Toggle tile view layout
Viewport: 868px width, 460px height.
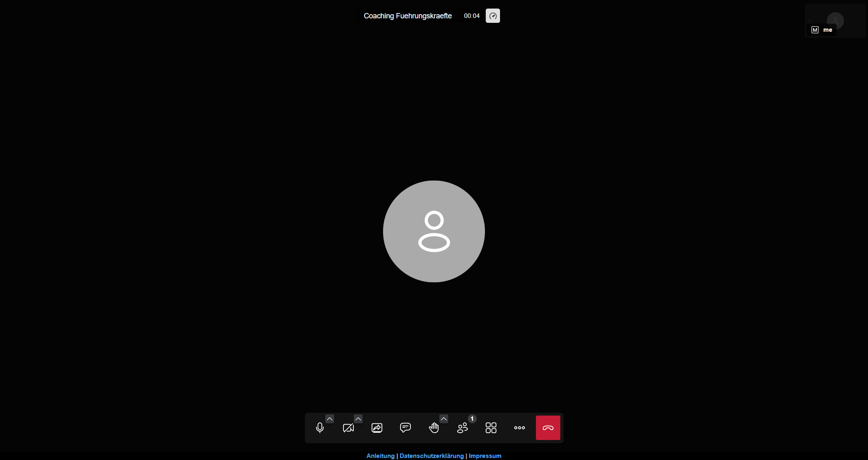tap(491, 428)
